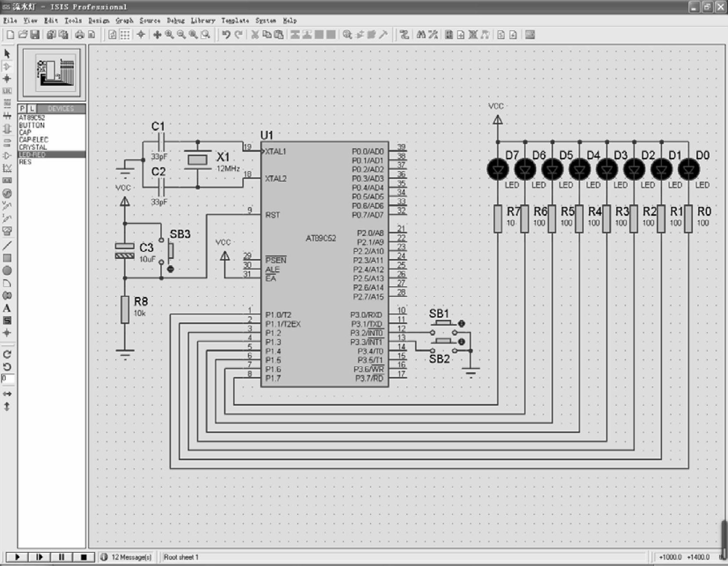Screen dimensions: 728x566
Task: Click the Undo icon
Action: click(226, 35)
